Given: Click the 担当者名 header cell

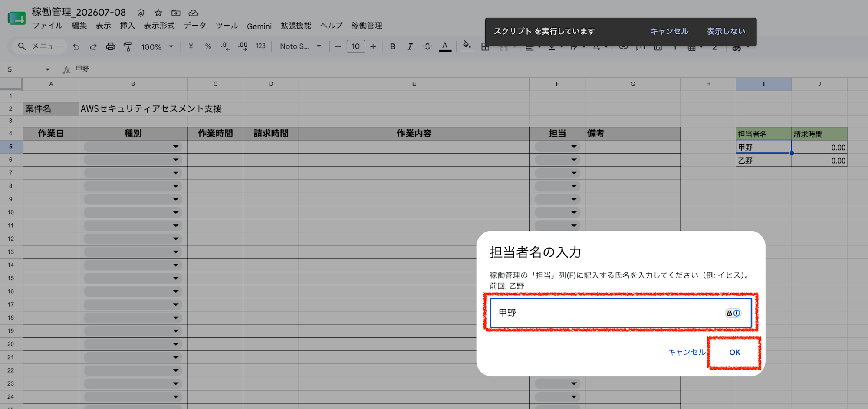Looking at the screenshot, I should click(x=763, y=134).
